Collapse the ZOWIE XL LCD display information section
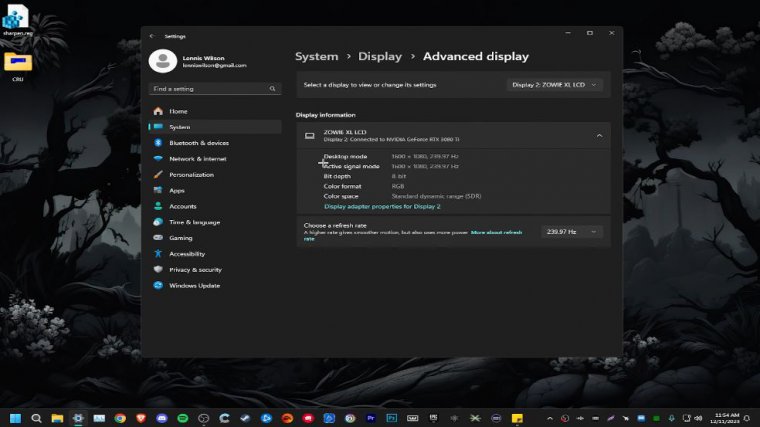Viewport: 760px width, 427px height. pos(599,135)
